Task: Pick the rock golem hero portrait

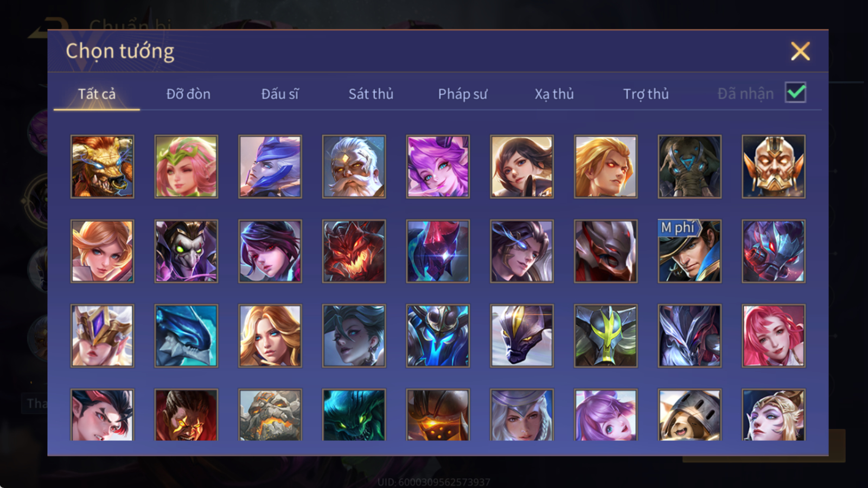Action: coord(270,415)
